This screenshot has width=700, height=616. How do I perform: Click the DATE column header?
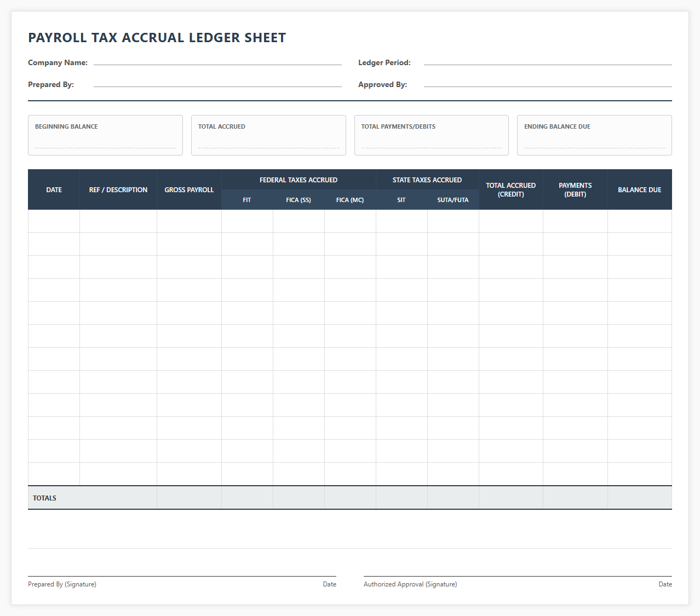click(54, 189)
